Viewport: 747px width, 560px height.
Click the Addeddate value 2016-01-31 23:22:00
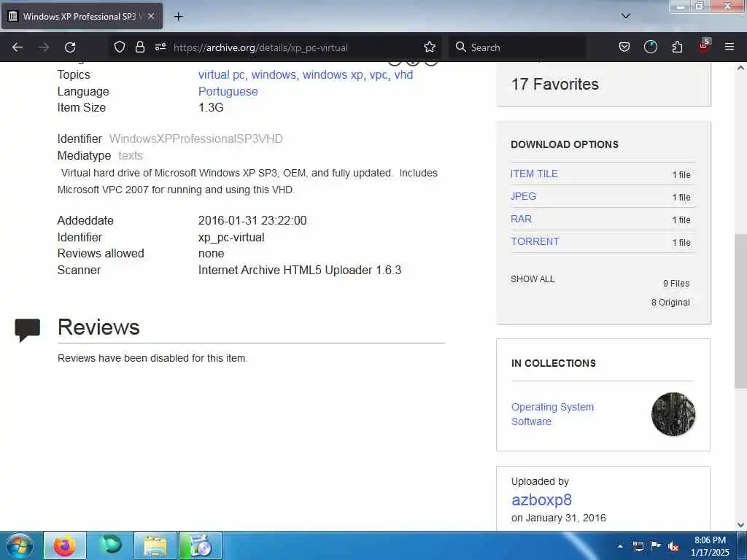click(252, 220)
